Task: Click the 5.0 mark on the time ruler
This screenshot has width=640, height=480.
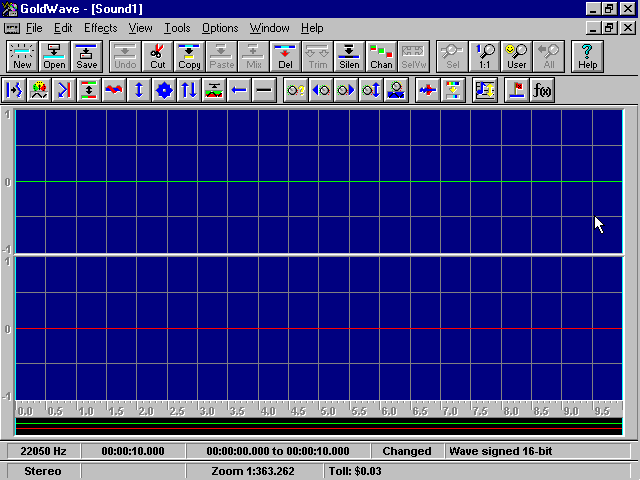Action: tap(327, 411)
